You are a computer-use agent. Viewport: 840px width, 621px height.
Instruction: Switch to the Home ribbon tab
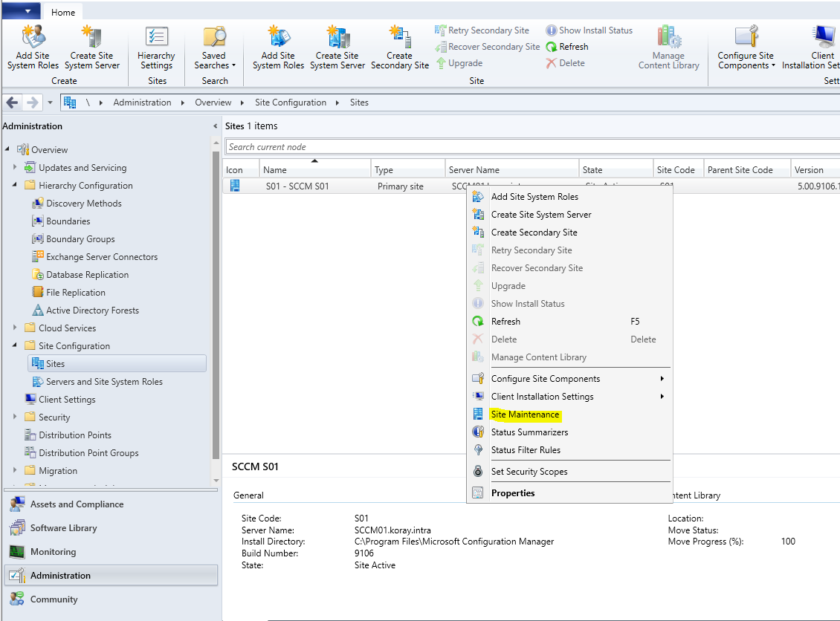(x=62, y=12)
